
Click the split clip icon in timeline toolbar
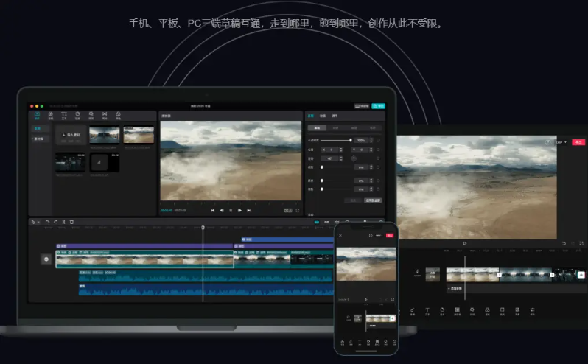pyautogui.click(x=63, y=221)
